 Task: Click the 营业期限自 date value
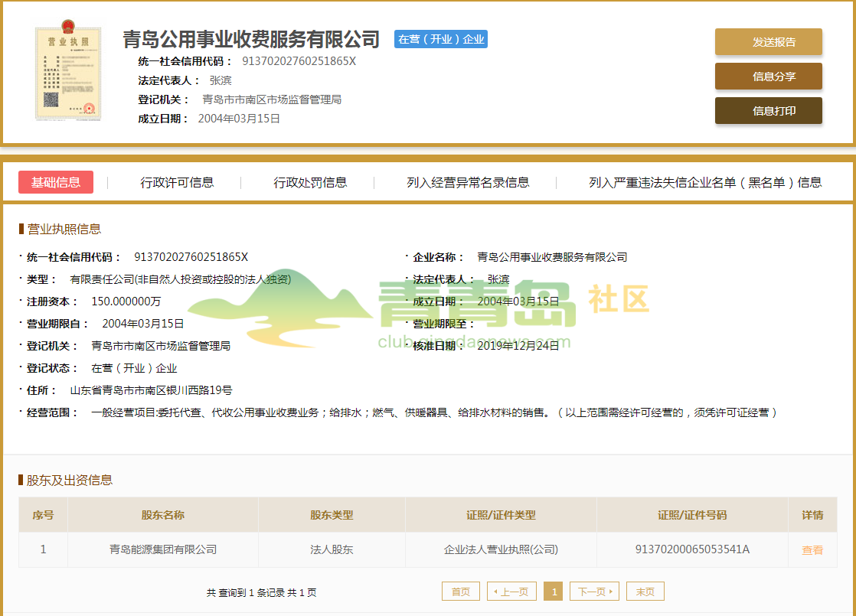pos(143,324)
